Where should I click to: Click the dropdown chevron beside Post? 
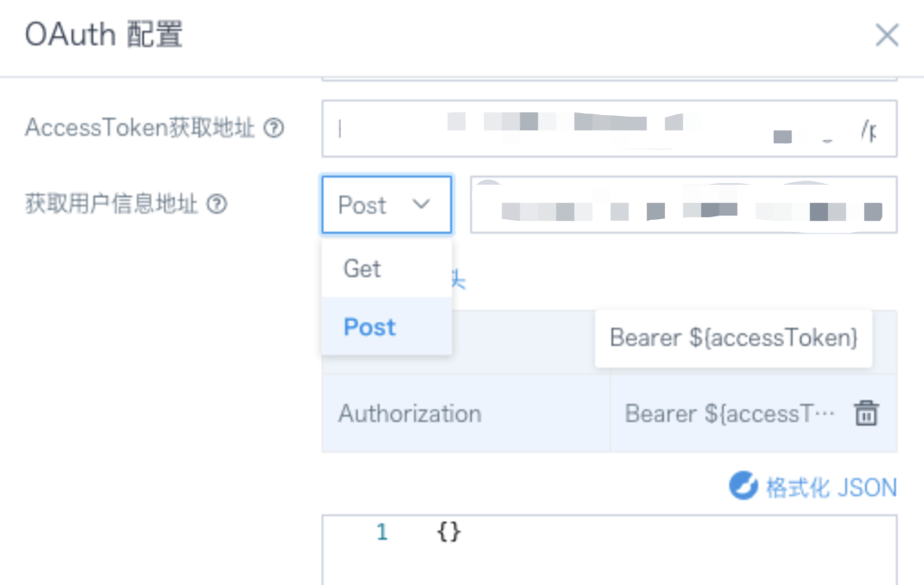[x=421, y=204]
